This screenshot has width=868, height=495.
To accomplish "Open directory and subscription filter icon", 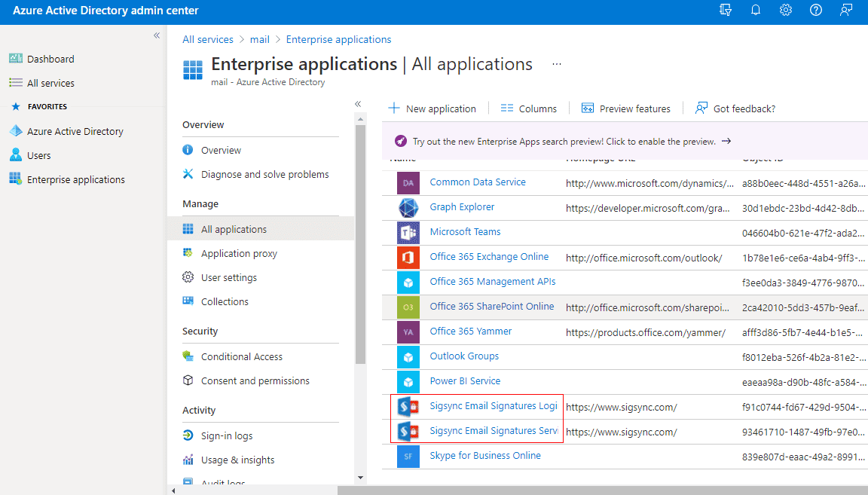I will click(726, 10).
